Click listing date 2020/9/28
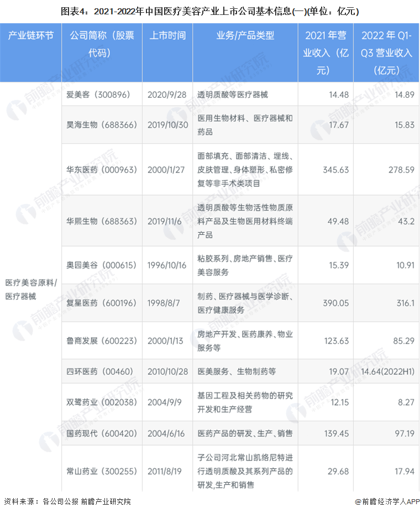420x513 pixels. click(x=167, y=95)
